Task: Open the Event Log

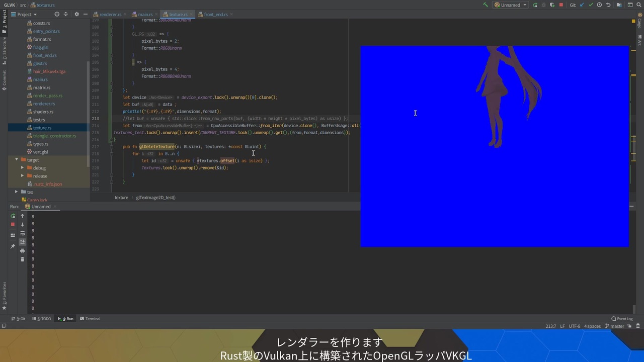Action: pos(622,319)
